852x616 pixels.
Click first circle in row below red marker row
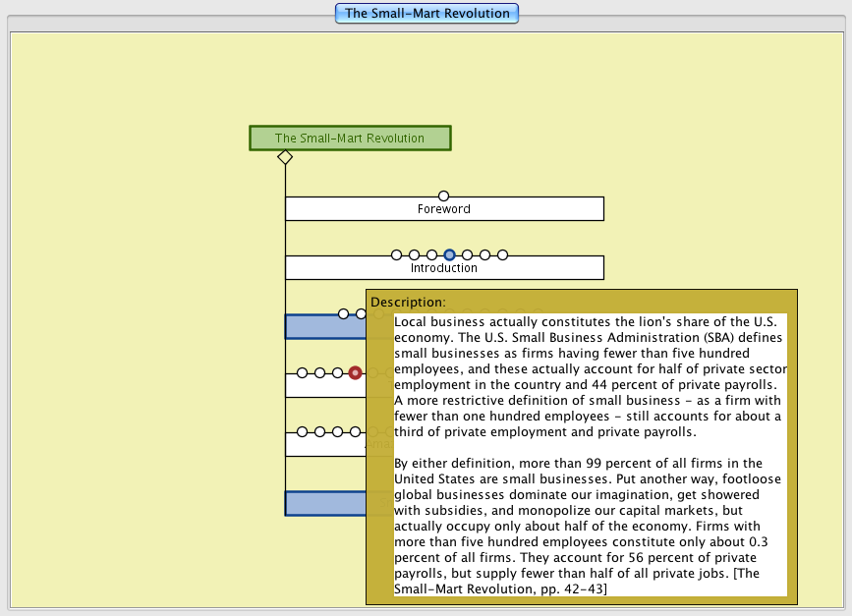303,432
